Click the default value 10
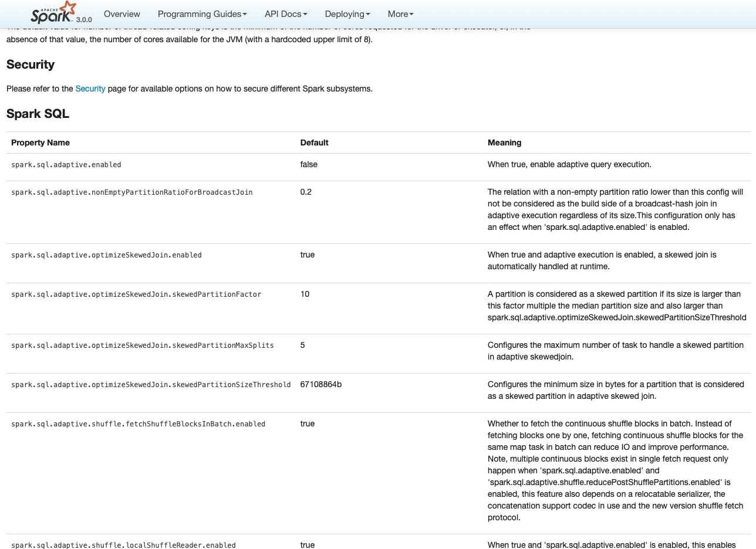The width and height of the screenshot is (756, 549). coord(305,294)
